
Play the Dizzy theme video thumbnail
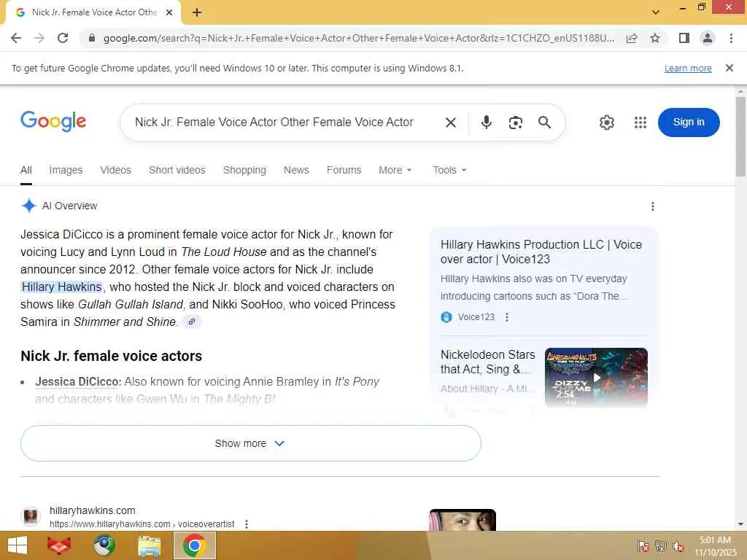pos(596,377)
